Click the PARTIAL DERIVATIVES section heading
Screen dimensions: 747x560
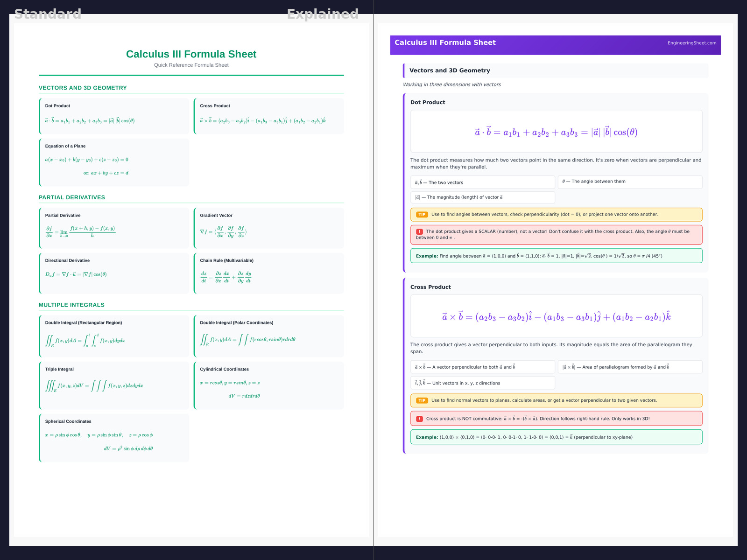click(72, 197)
